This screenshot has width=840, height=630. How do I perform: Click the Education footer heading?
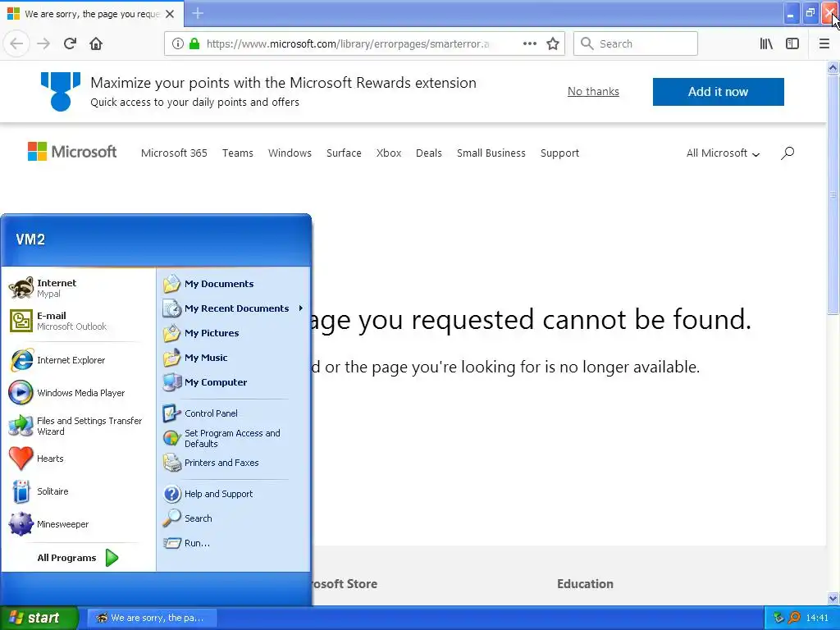tap(585, 584)
